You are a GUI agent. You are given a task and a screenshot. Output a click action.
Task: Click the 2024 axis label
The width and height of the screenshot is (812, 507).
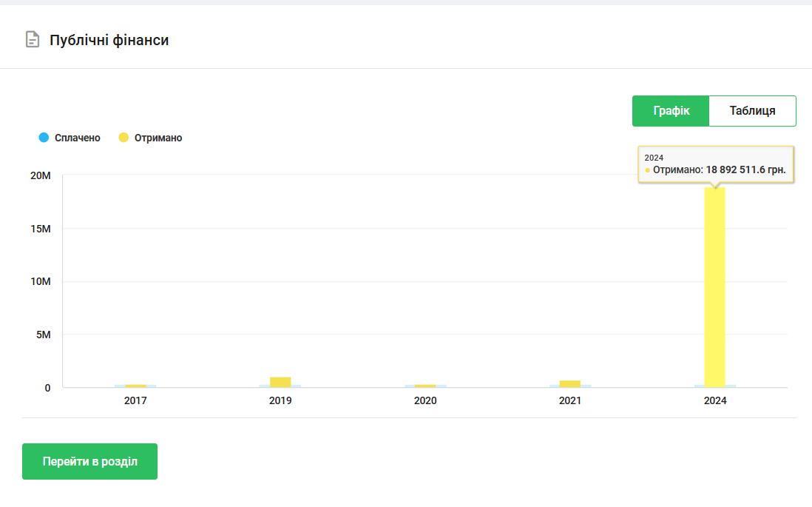(714, 400)
